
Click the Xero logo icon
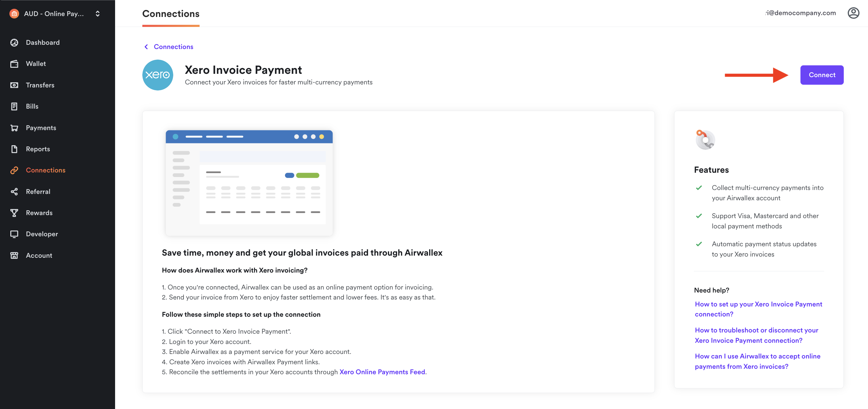158,75
